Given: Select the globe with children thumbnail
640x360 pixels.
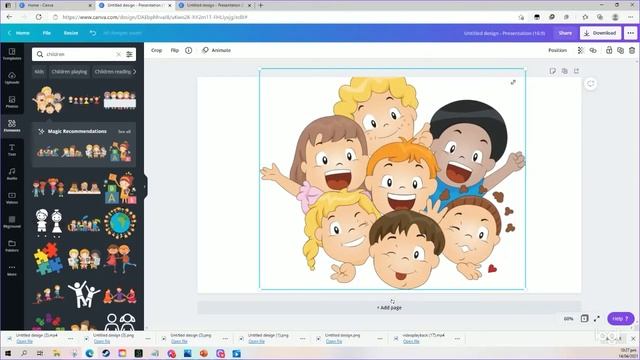Looking at the screenshot, I should [120, 223].
